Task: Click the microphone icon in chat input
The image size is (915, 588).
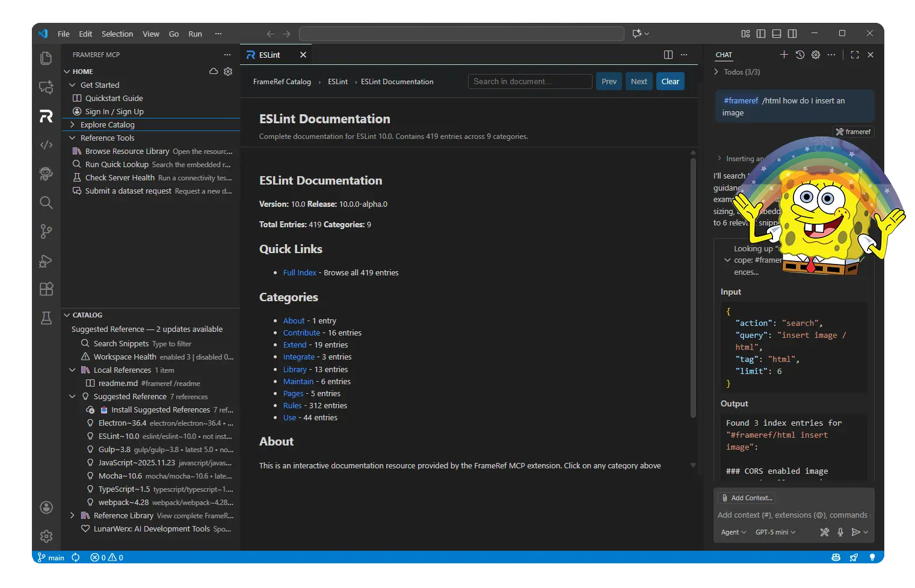Action: point(840,532)
